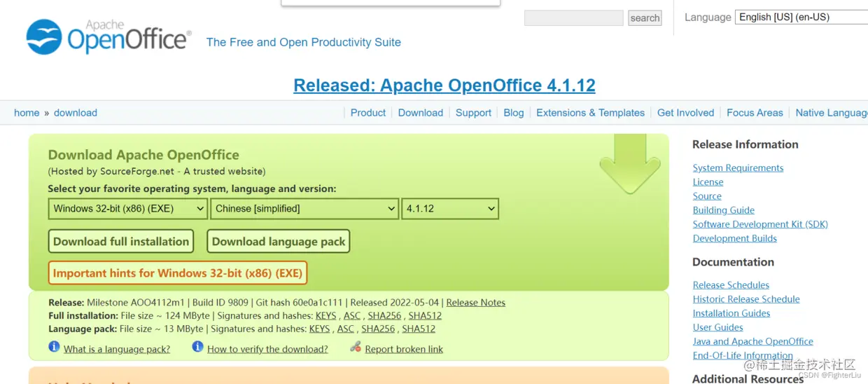
Task: Open the Full installation ASC link
Action: pyautogui.click(x=352, y=316)
